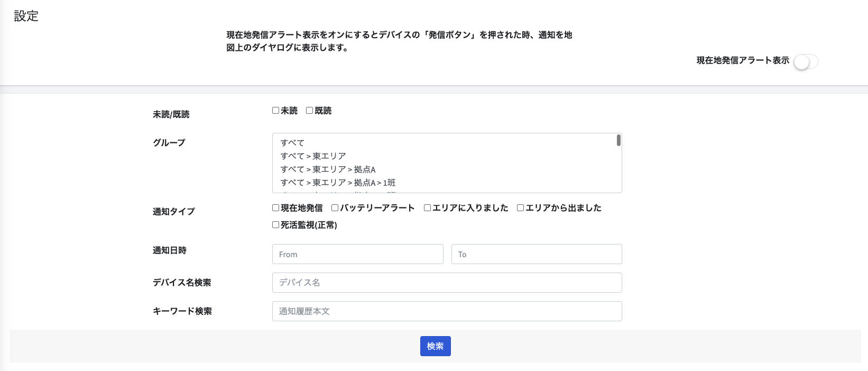Enable the 死活監視(正常) checkbox
The width and height of the screenshot is (868, 371).
point(275,225)
